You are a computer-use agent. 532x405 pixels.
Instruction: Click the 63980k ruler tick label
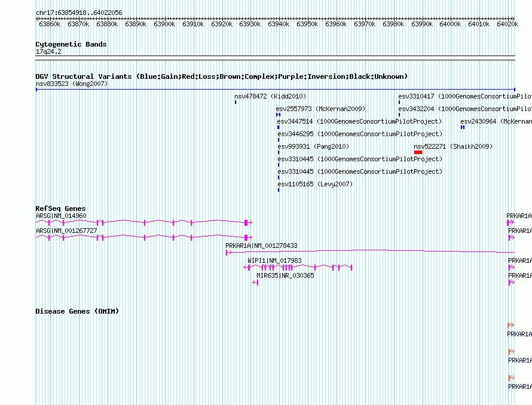[x=393, y=24]
